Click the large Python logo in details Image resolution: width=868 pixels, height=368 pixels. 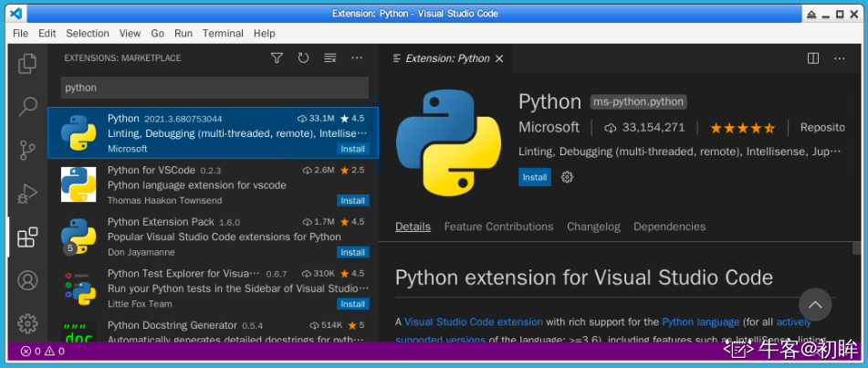[x=449, y=143]
